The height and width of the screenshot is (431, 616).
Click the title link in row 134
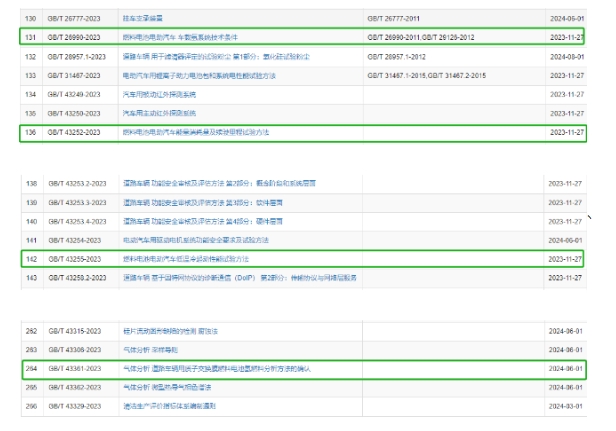click(x=158, y=93)
